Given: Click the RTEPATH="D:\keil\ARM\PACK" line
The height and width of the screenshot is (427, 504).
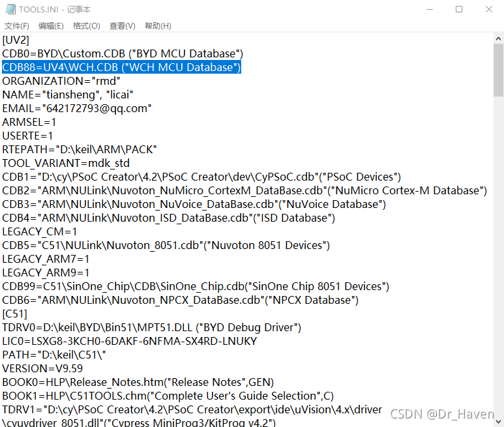Looking at the screenshot, I should coord(79,149).
